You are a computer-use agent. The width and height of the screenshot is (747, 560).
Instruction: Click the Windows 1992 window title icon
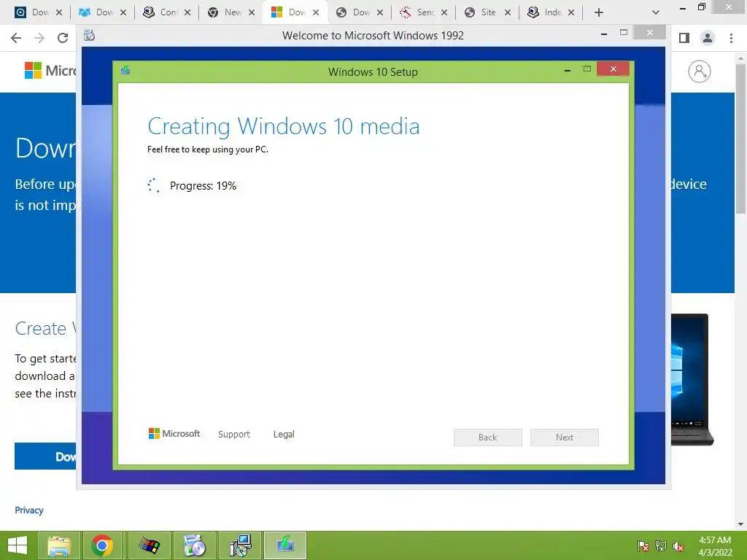click(89, 35)
